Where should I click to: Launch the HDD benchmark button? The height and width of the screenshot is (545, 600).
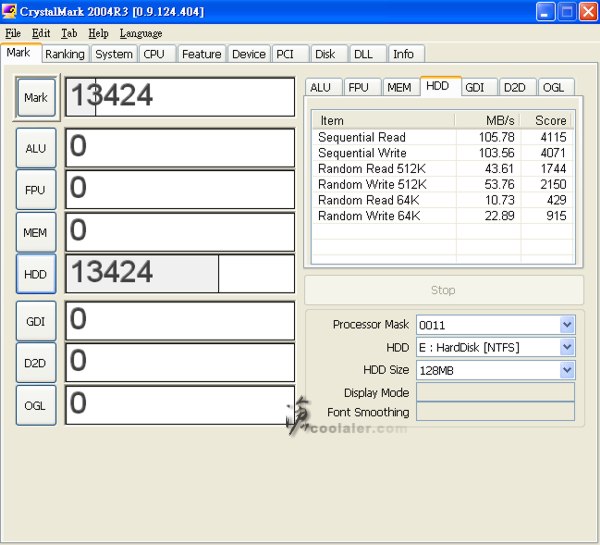36,273
